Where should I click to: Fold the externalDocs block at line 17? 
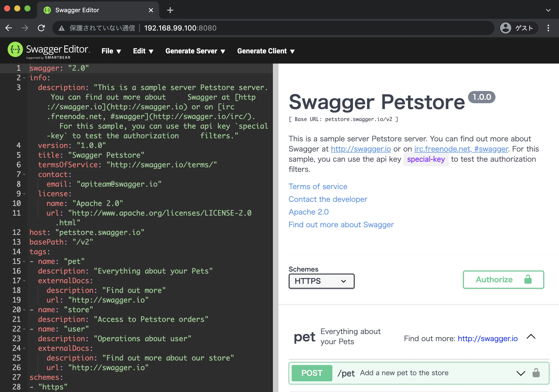[24, 281]
